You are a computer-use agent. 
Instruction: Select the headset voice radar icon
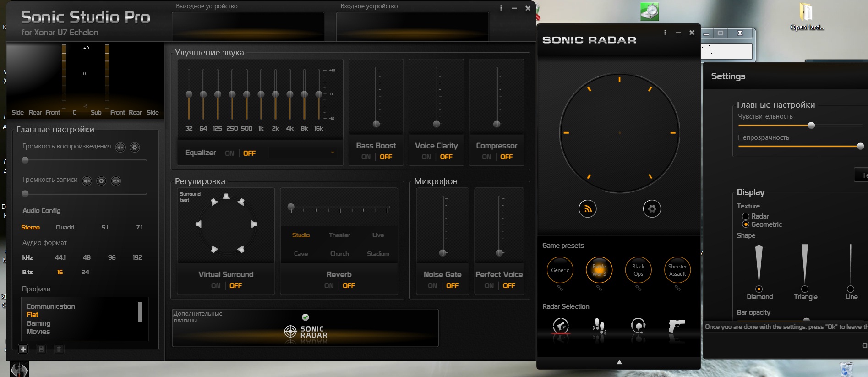638,326
